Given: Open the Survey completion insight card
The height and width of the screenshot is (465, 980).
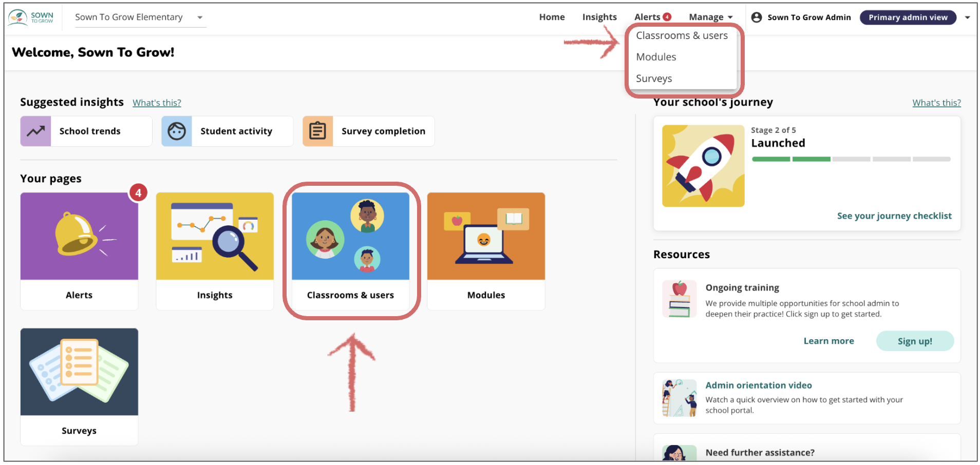Looking at the screenshot, I should (x=368, y=131).
